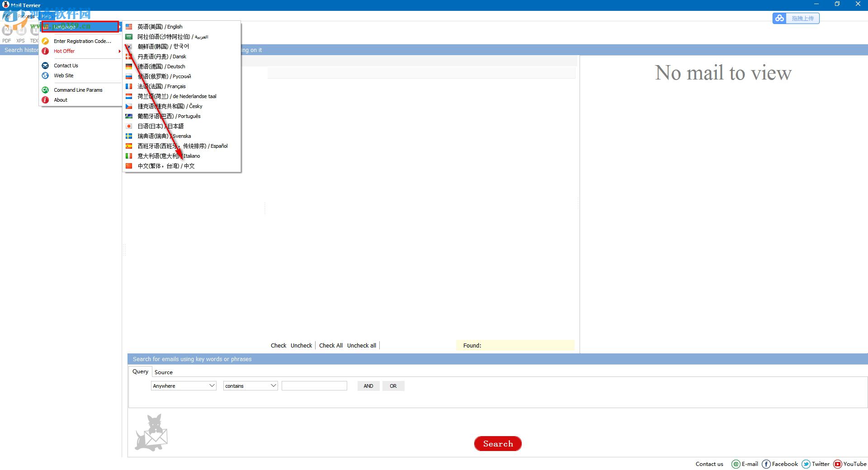Expand the Language submenu in Help
868x470 pixels.
coord(80,27)
